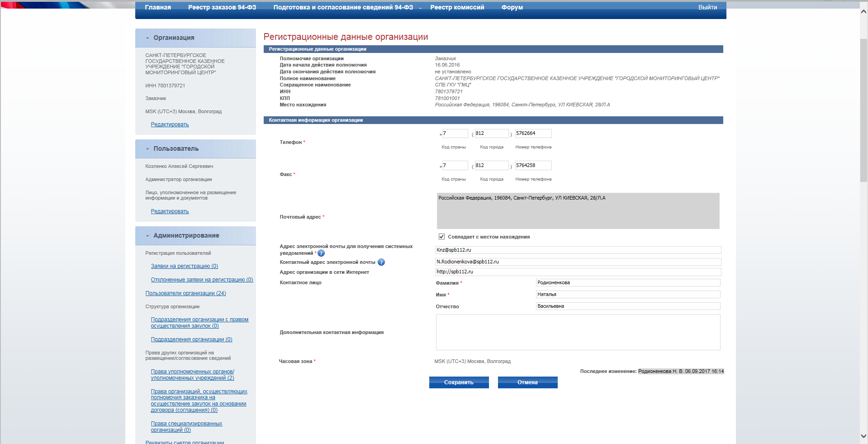The width and height of the screenshot is (868, 444).
Task: Click the Сохранить button
Action: 459,382
